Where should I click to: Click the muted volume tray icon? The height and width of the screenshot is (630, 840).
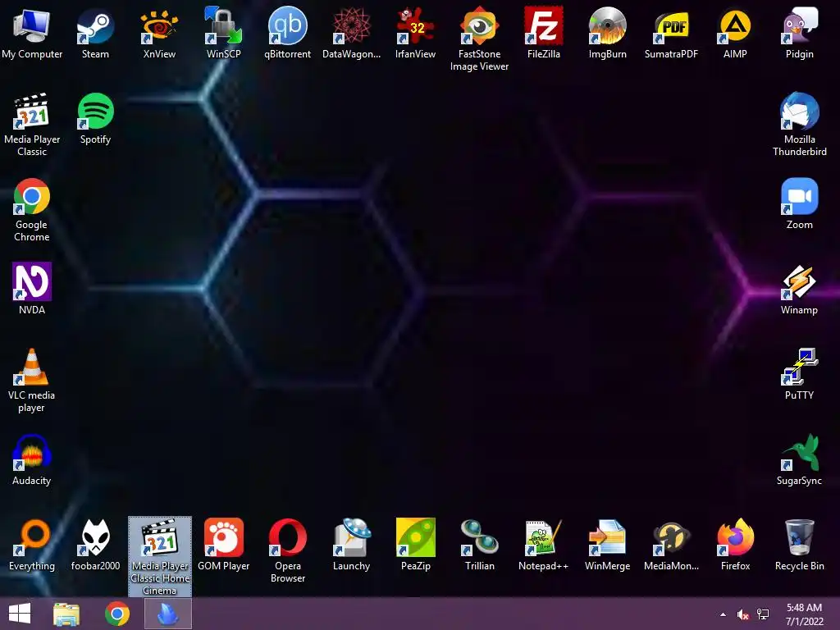coord(742,614)
